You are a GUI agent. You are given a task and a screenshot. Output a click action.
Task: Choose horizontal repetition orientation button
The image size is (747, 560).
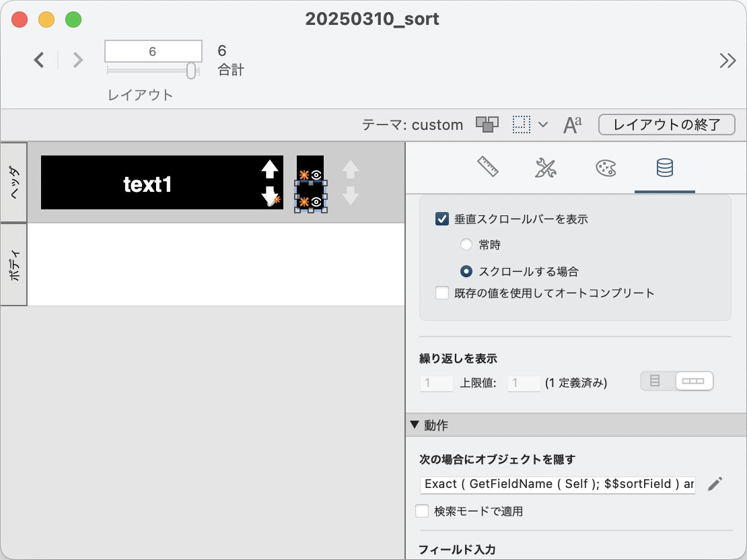(694, 381)
